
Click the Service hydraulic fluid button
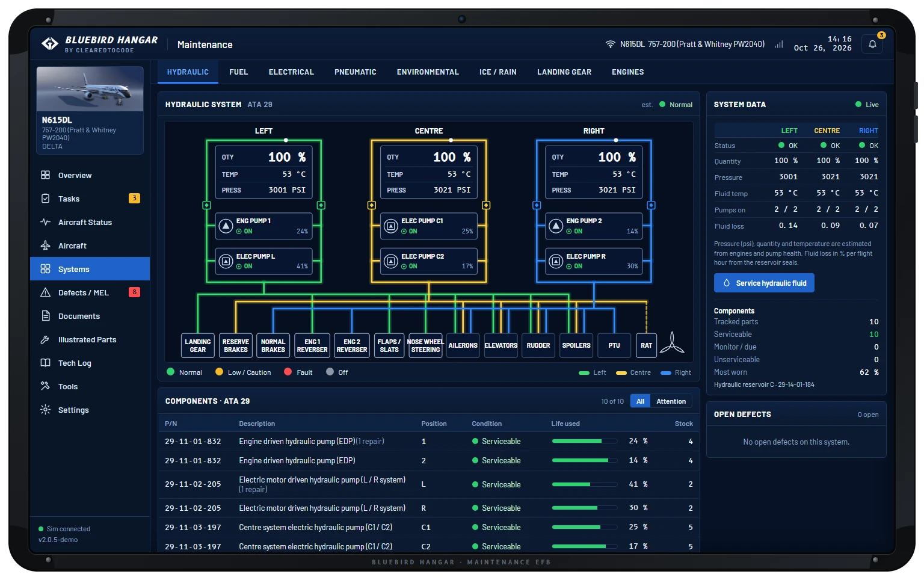[x=764, y=283]
